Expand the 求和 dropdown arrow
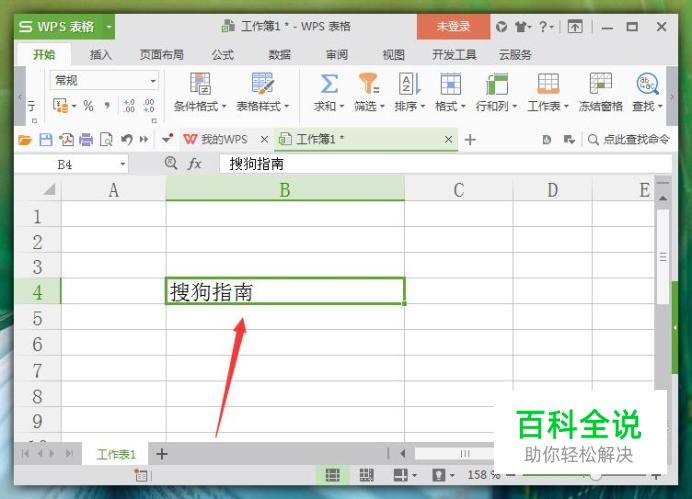692x499 pixels. [x=342, y=106]
